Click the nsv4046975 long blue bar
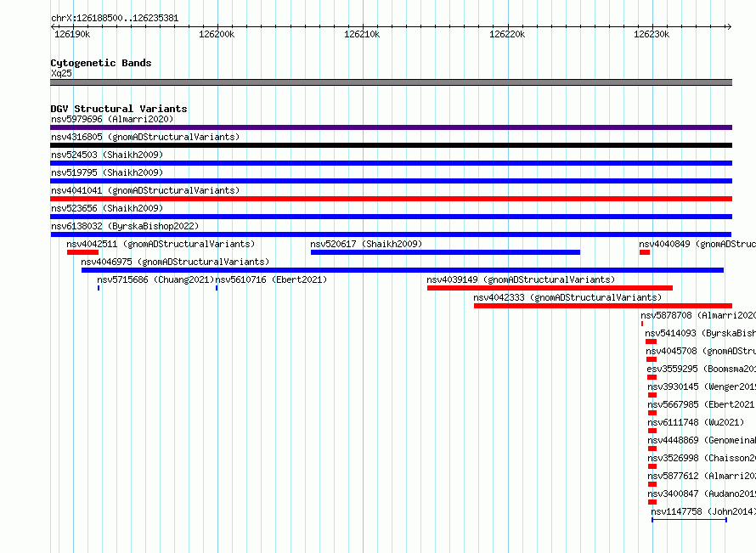 pos(403,270)
